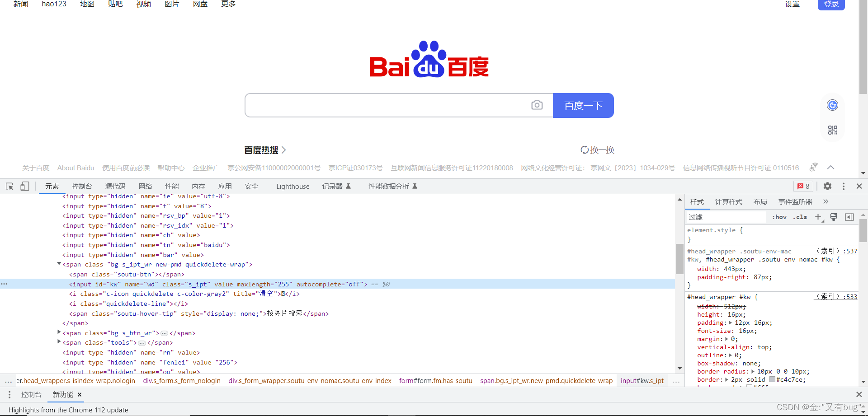868x416 pixels.
Task: Expand the margin shorthand property
Action: 726,339
